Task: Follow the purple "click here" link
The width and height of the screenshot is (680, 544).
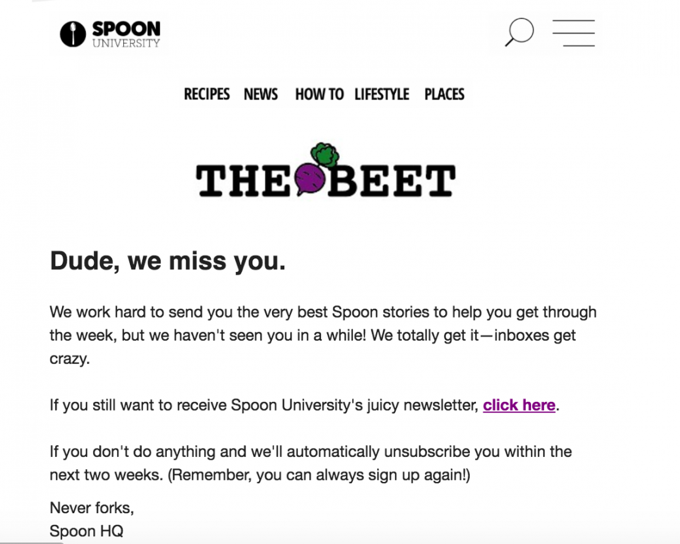Action: 519,405
